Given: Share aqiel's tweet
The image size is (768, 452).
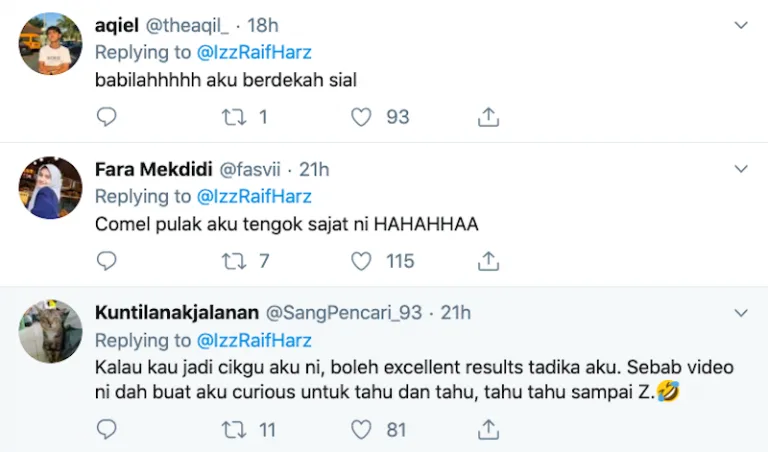Looking at the screenshot, I should 488,117.
